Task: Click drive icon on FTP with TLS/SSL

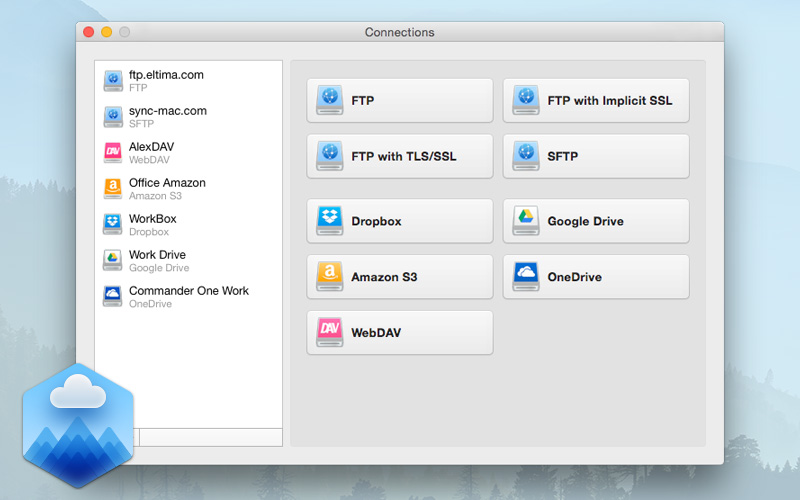Action: (330, 156)
